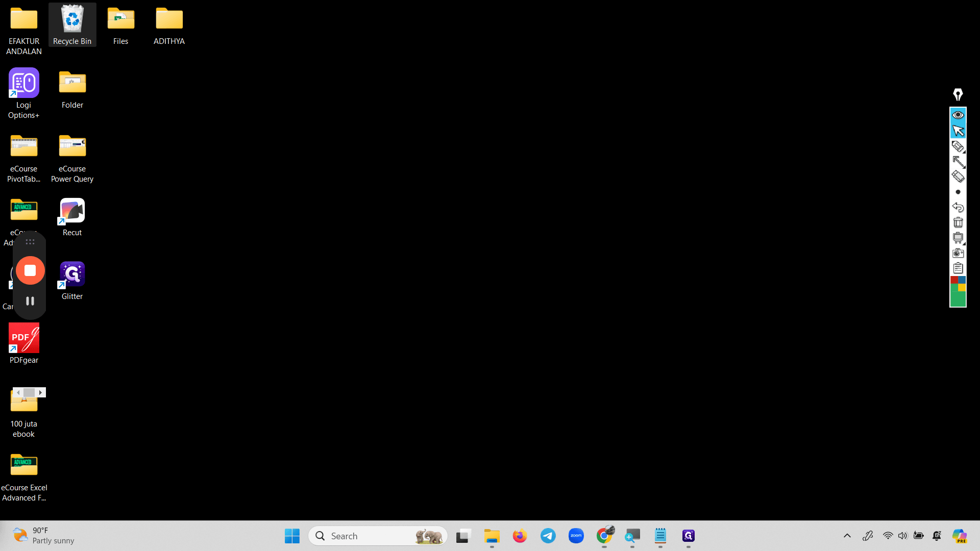Image resolution: width=980 pixels, height=551 pixels.
Task: Select the PDFgear shortcut
Action: coord(24,344)
